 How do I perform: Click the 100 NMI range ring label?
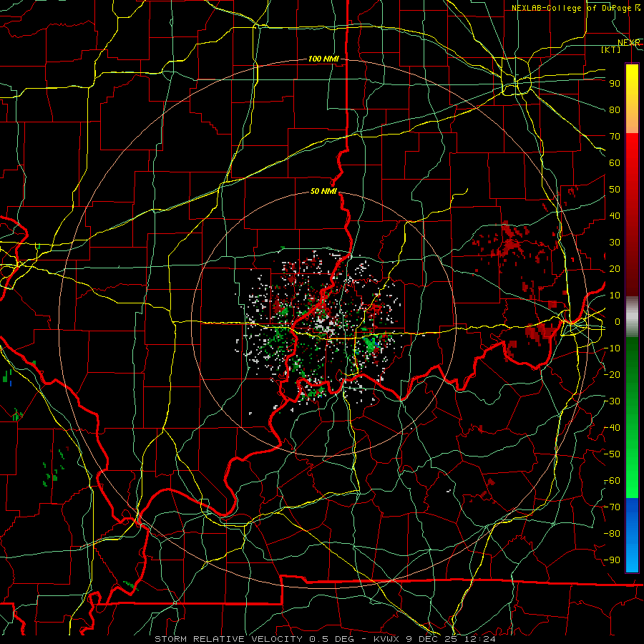323,59
